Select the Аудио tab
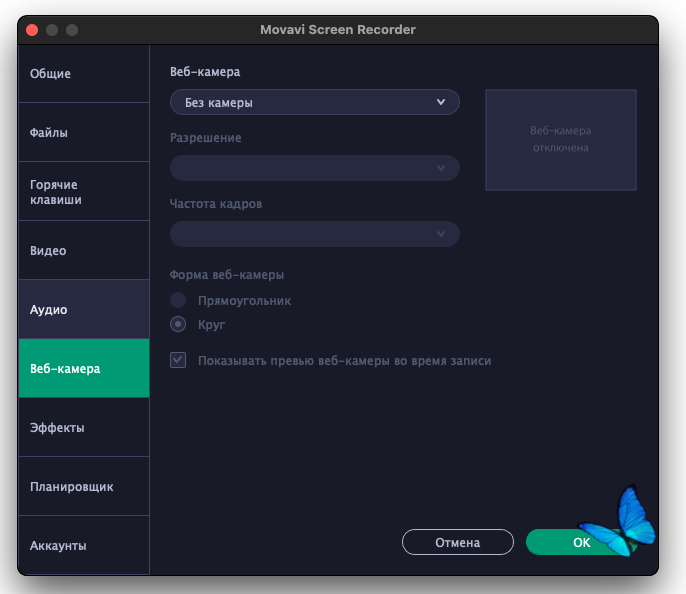 (x=84, y=309)
